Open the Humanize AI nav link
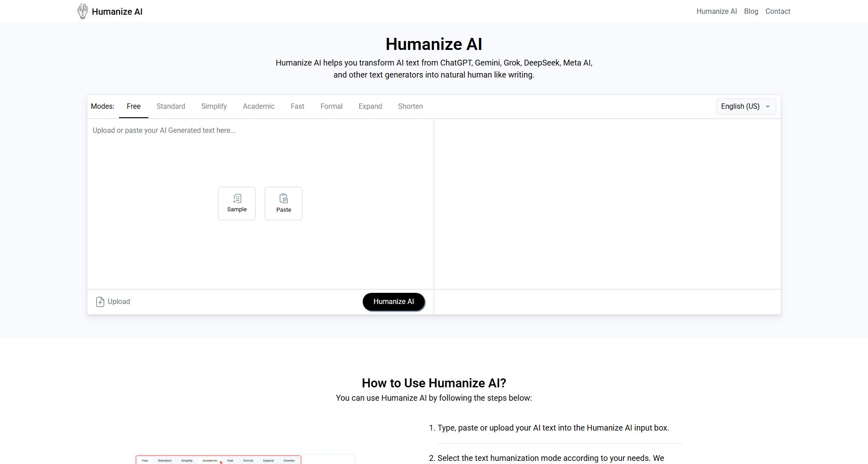Image resolution: width=868 pixels, height=464 pixels. (x=717, y=12)
